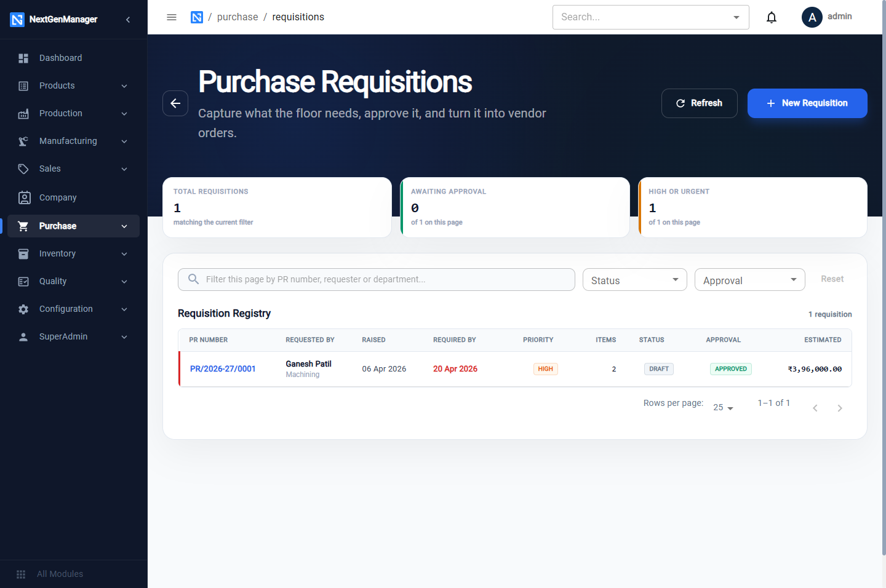Viewport: 886px width, 588px height.
Task: Click the High or Urgent card
Action: [752, 207]
